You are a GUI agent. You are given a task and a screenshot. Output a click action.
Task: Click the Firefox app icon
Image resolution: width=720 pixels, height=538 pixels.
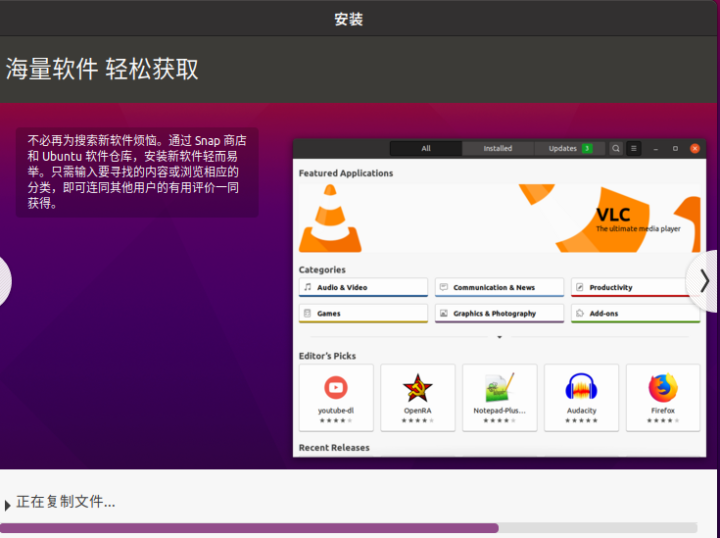point(663,387)
